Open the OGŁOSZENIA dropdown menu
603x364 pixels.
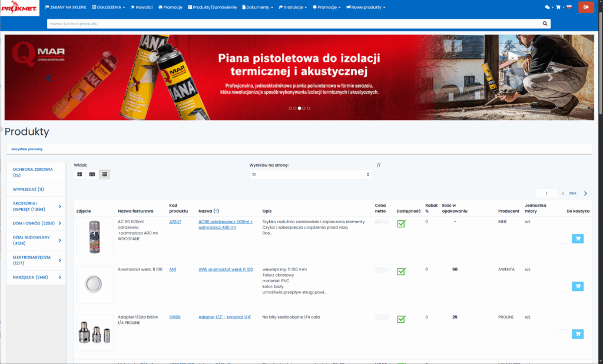tap(109, 7)
